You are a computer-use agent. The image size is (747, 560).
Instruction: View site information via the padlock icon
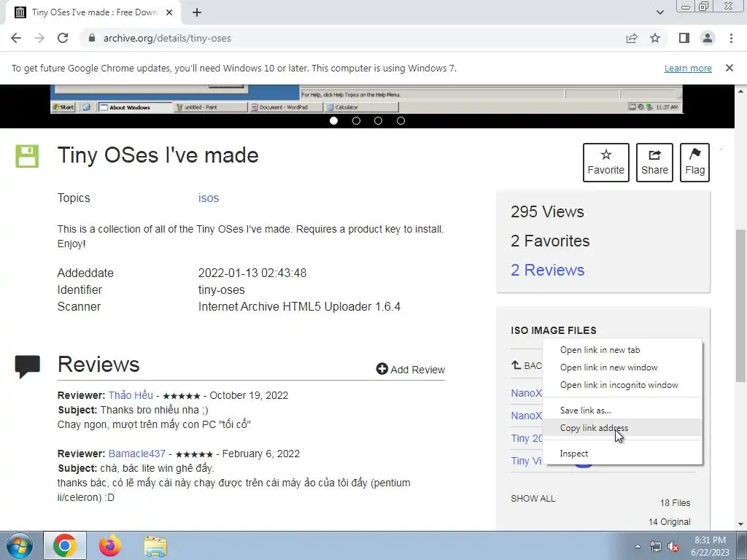(x=92, y=38)
